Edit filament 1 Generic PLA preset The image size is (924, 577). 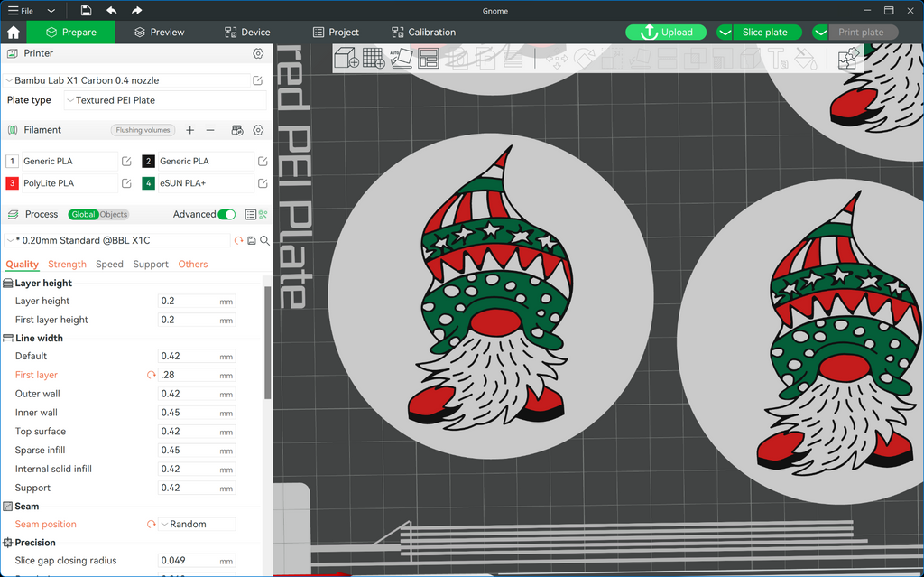[126, 161]
